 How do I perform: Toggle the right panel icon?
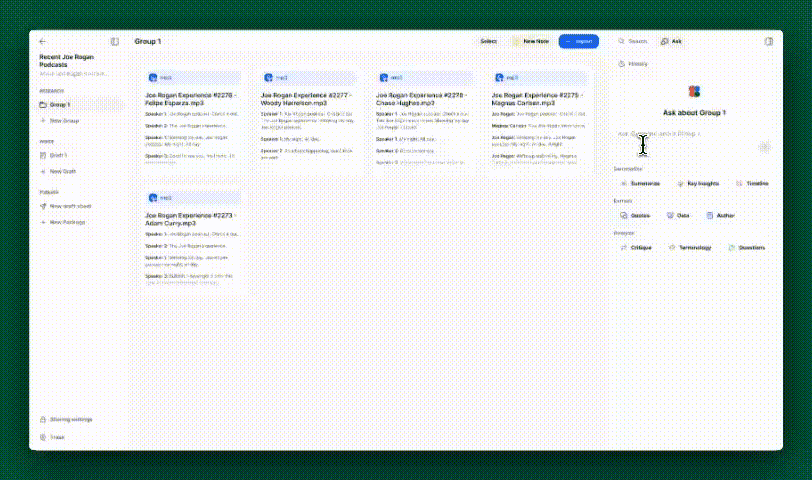point(768,41)
